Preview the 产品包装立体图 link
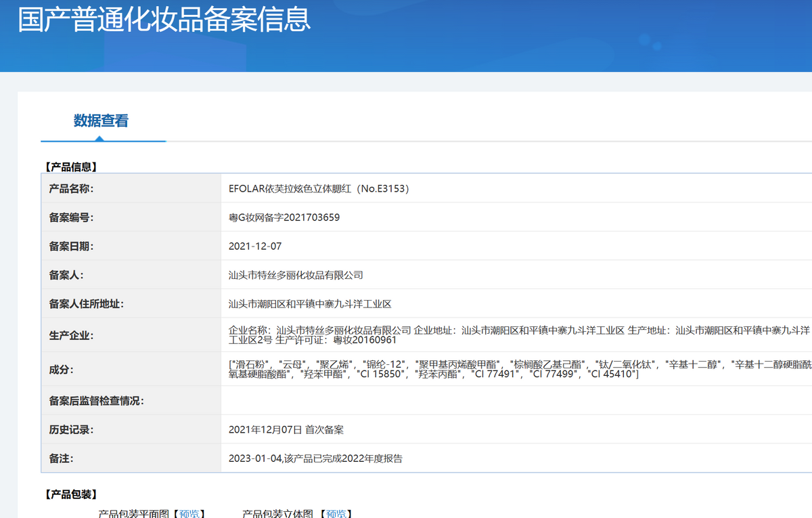 pyautogui.click(x=336, y=514)
